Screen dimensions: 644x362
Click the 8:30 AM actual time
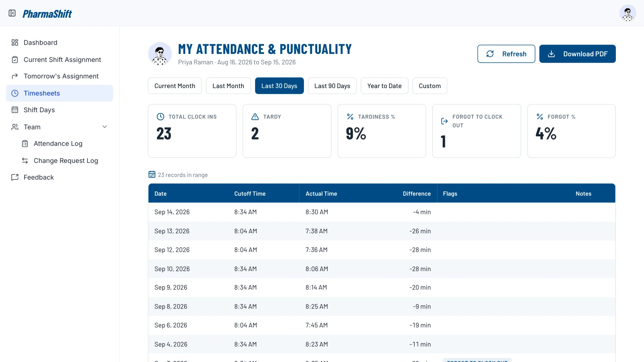click(x=317, y=212)
